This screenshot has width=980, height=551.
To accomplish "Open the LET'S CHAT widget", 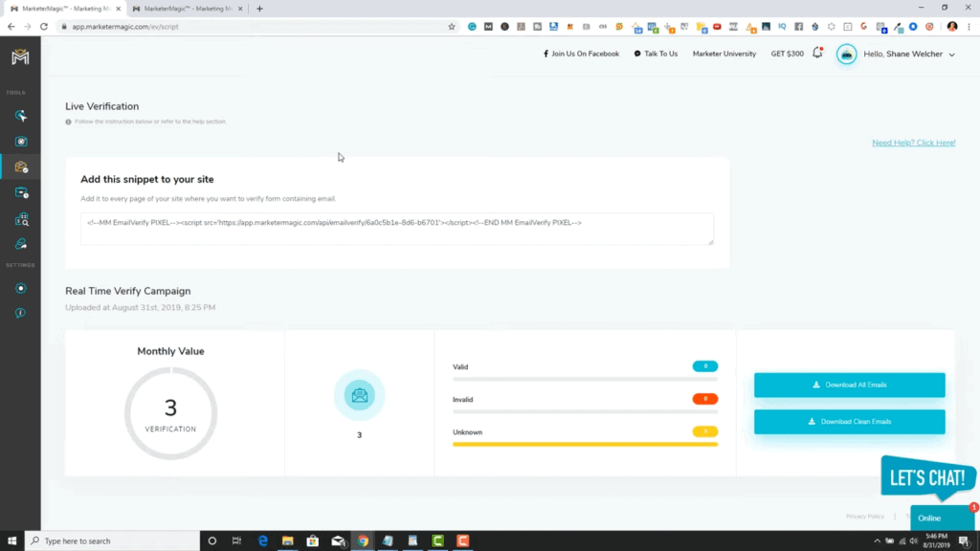I will [927, 478].
